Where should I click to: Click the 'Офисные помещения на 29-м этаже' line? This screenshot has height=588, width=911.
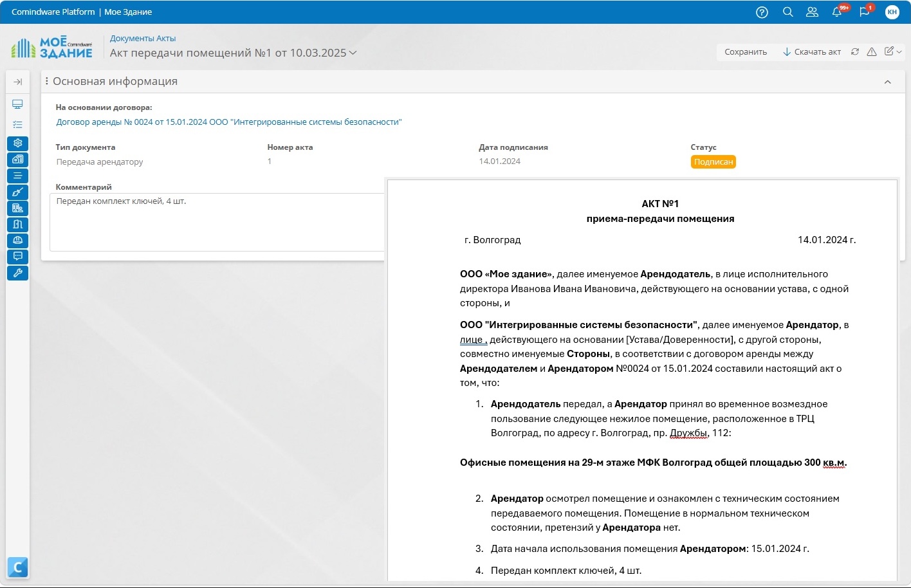653,463
